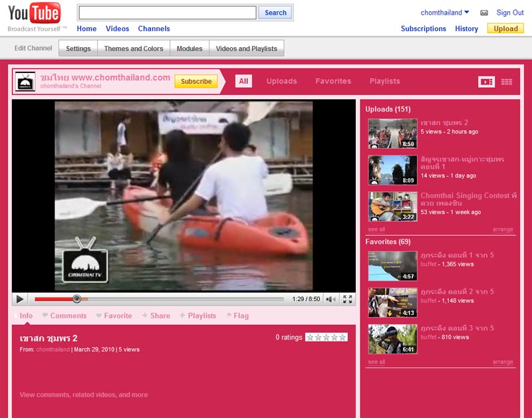Click the video progress slider knob
Viewport: 532px width, 418px height.
76,298
